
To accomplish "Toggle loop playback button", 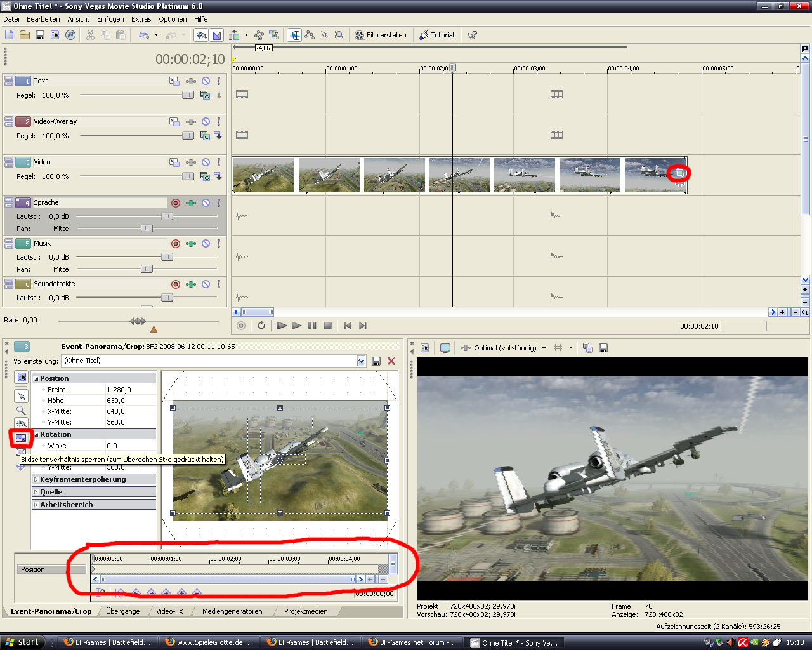I will pos(261,326).
